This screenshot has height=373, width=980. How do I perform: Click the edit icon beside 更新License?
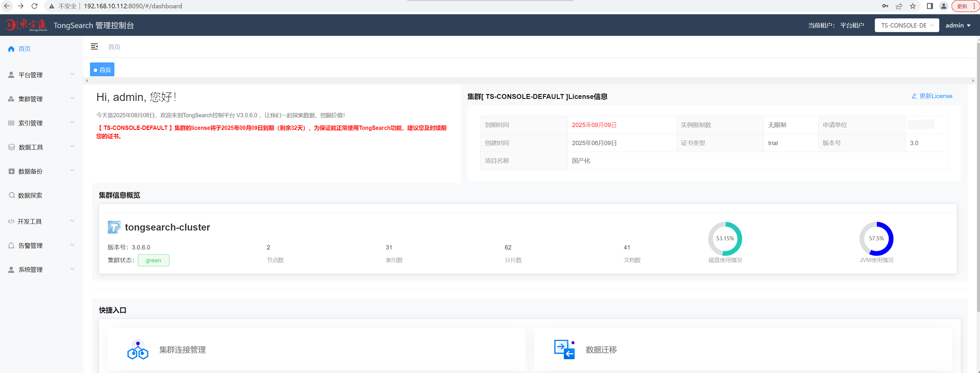pyautogui.click(x=914, y=96)
